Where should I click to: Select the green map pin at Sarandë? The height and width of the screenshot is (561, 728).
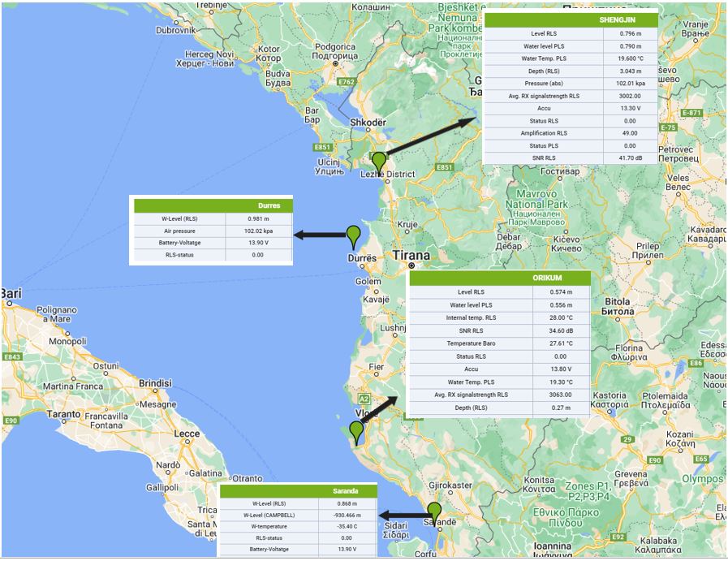tap(435, 512)
